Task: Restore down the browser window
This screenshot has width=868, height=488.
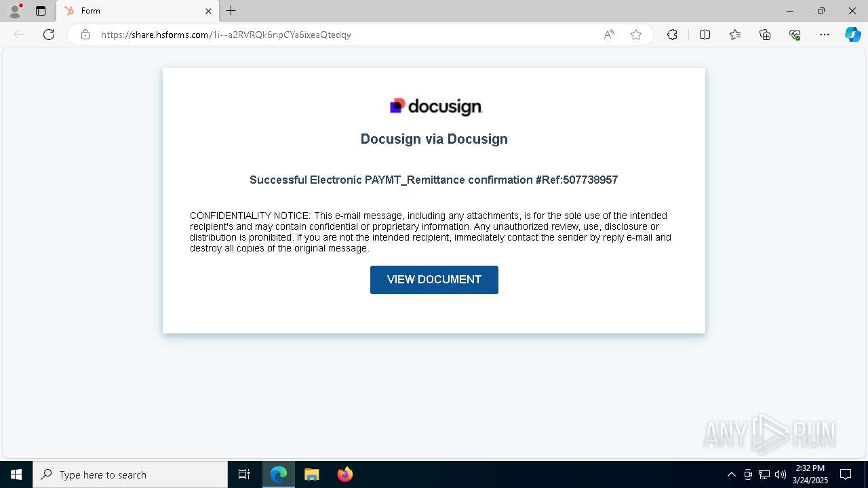Action: click(x=821, y=11)
